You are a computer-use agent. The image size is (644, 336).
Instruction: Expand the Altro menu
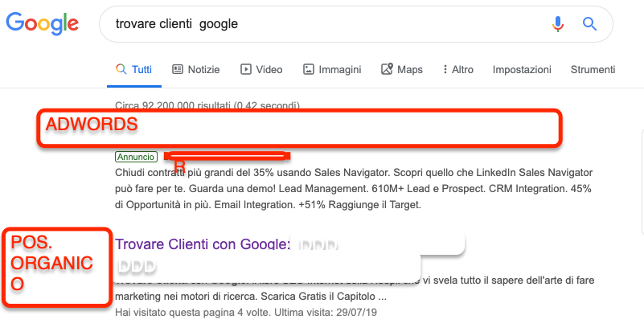(458, 69)
